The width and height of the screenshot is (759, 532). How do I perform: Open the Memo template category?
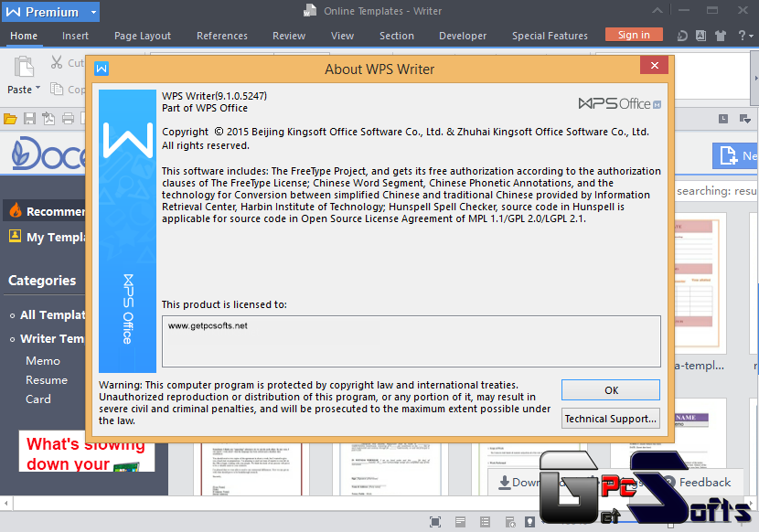pos(43,361)
